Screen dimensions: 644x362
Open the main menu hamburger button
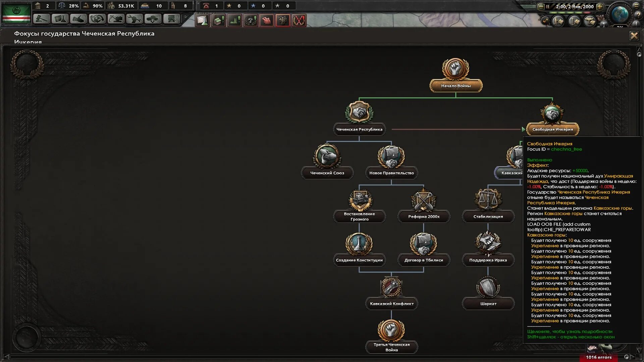(636, 6)
